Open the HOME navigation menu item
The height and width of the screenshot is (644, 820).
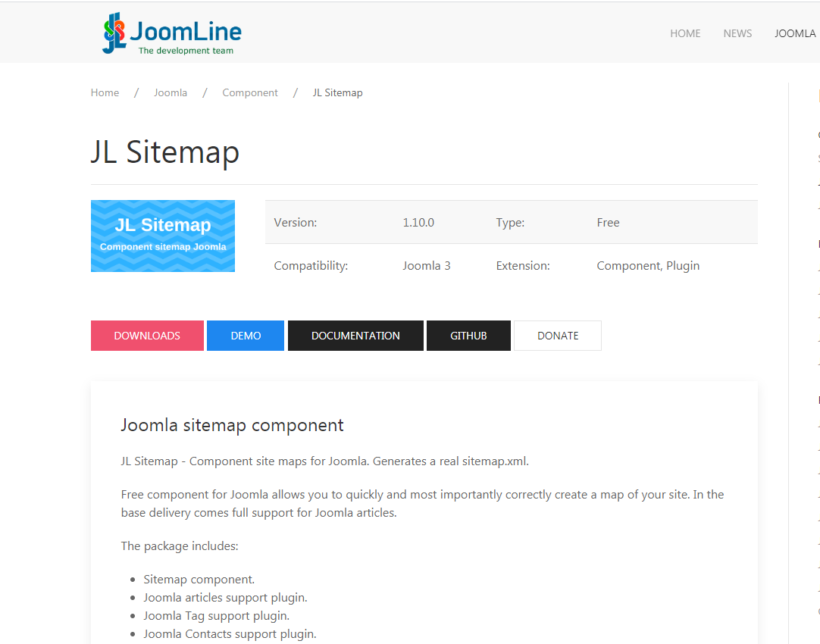685,33
